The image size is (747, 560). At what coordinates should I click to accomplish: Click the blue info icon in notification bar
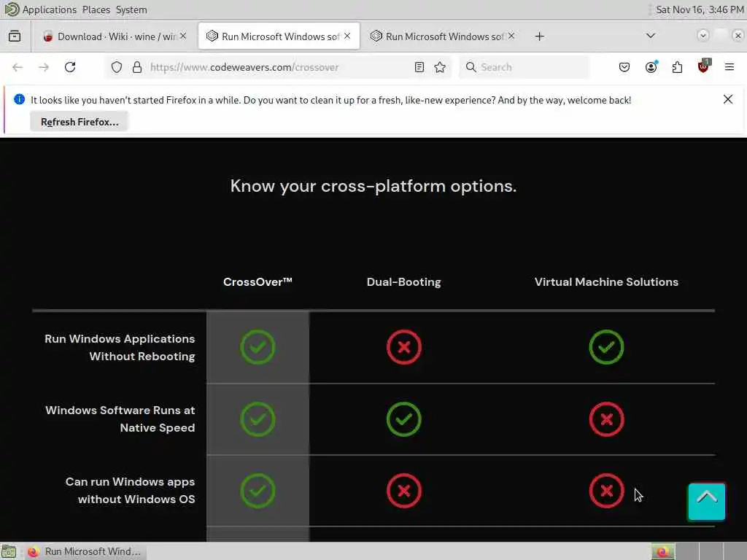(19, 99)
